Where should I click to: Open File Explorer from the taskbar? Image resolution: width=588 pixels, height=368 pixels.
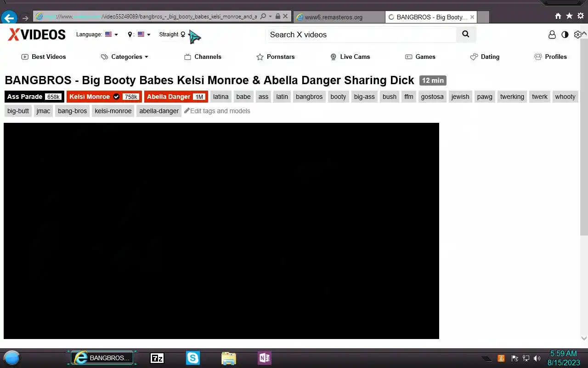pyautogui.click(x=229, y=358)
